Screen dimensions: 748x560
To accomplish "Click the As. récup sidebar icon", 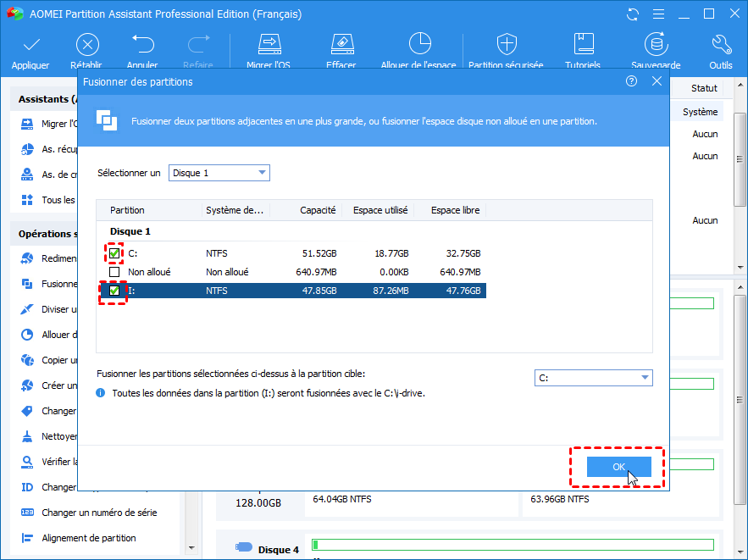I will [x=27, y=149].
